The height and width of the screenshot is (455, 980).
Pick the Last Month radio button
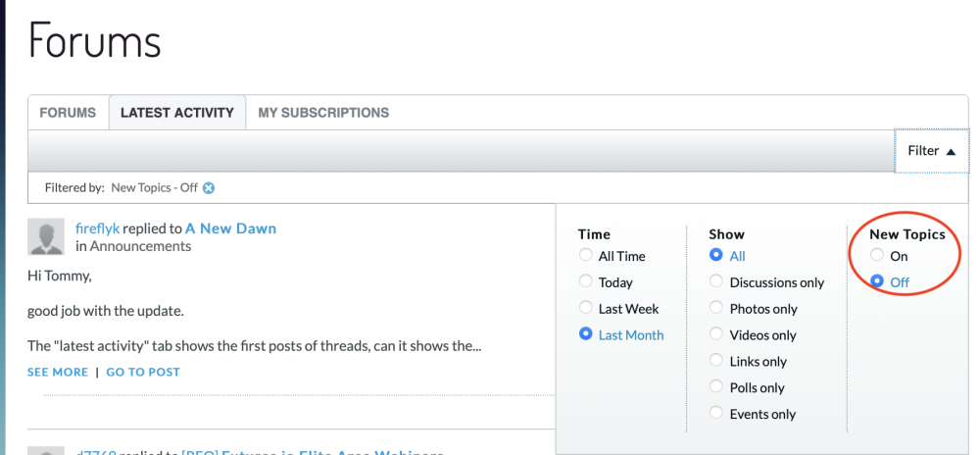pyautogui.click(x=586, y=335)
